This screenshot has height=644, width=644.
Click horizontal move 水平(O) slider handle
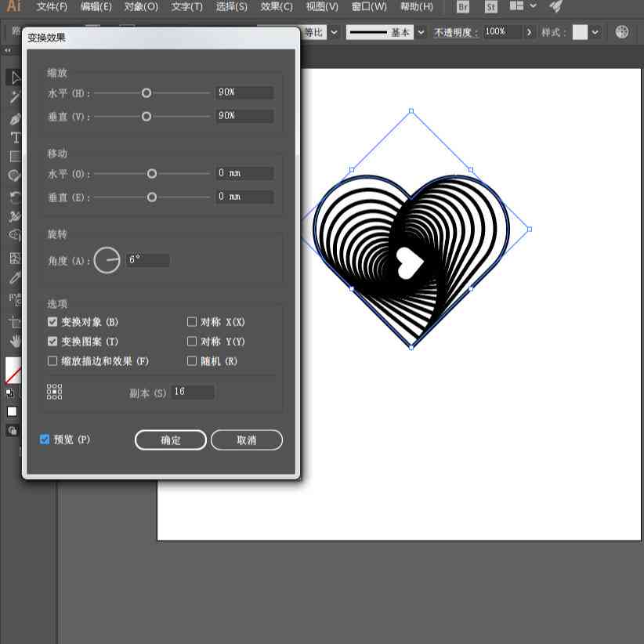coord(151,174)
